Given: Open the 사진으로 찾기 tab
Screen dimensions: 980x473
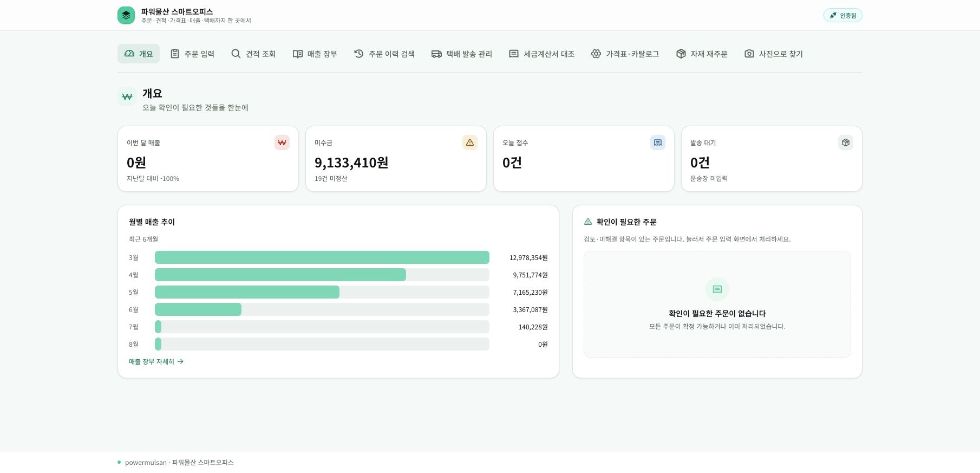Looking at the screenshot, I should coord(774,54).
